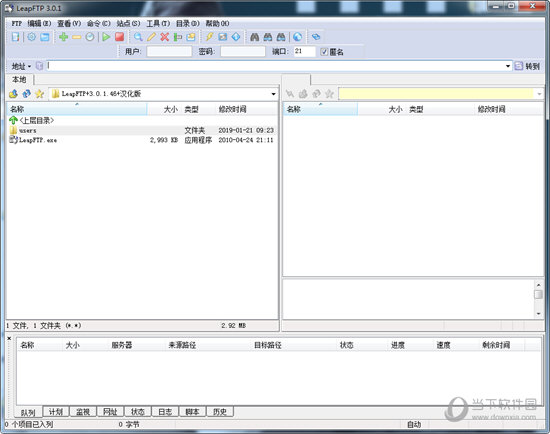Click the 端口 port field showing 21
This screenshot has height=434, width=550.
point(304,52)
